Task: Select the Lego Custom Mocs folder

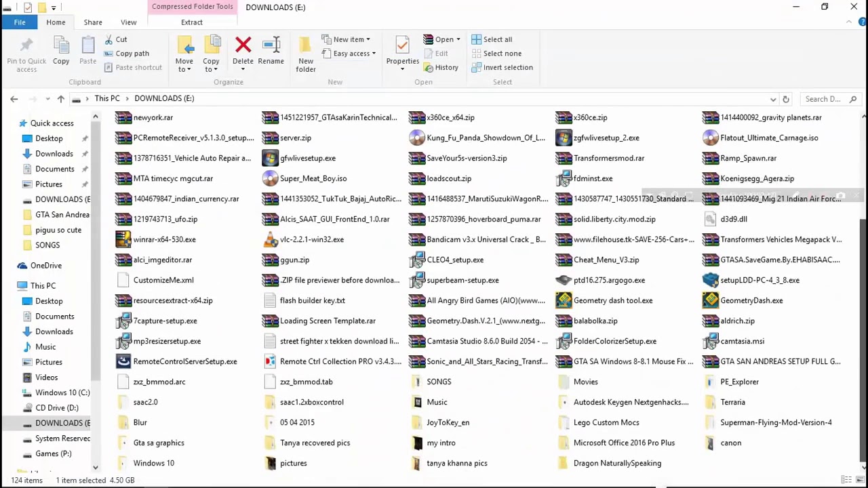Action: point(606,422)
